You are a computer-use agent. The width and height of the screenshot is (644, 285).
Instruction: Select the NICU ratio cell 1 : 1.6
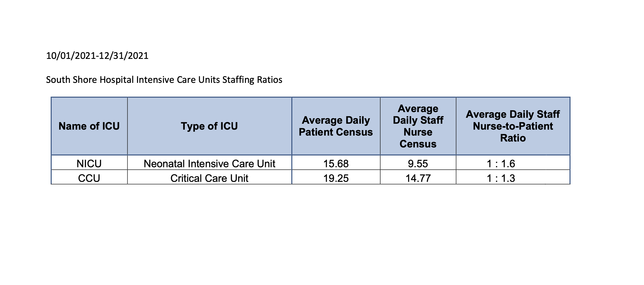point(501,164)
